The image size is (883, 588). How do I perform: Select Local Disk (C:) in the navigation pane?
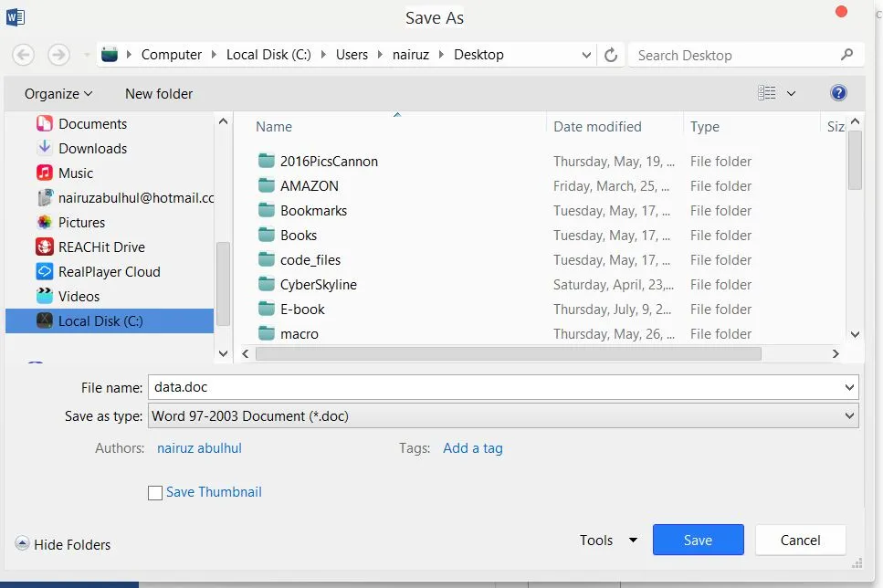click(110, 321)
